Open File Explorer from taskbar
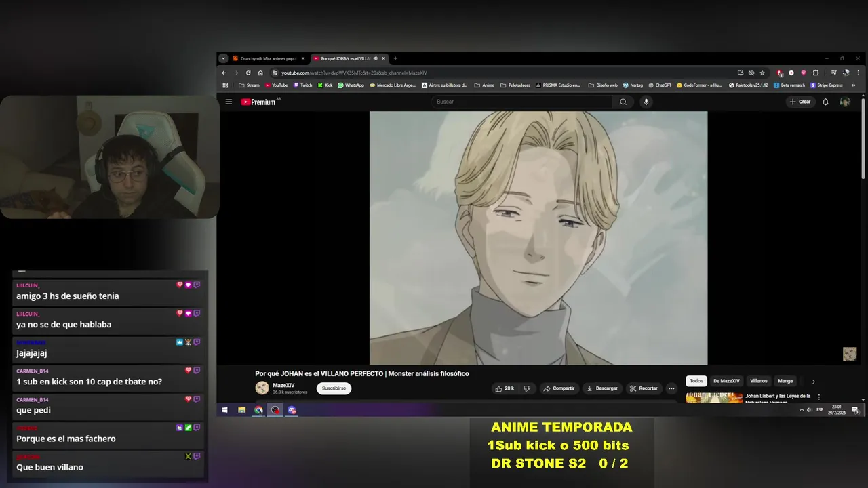 coord(241,410)
